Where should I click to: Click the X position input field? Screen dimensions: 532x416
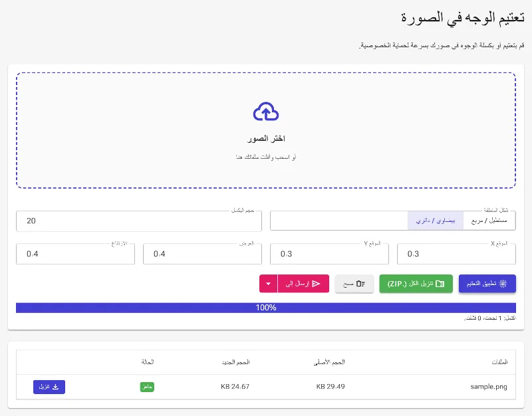pyautogui.click(x=456, y=254)
